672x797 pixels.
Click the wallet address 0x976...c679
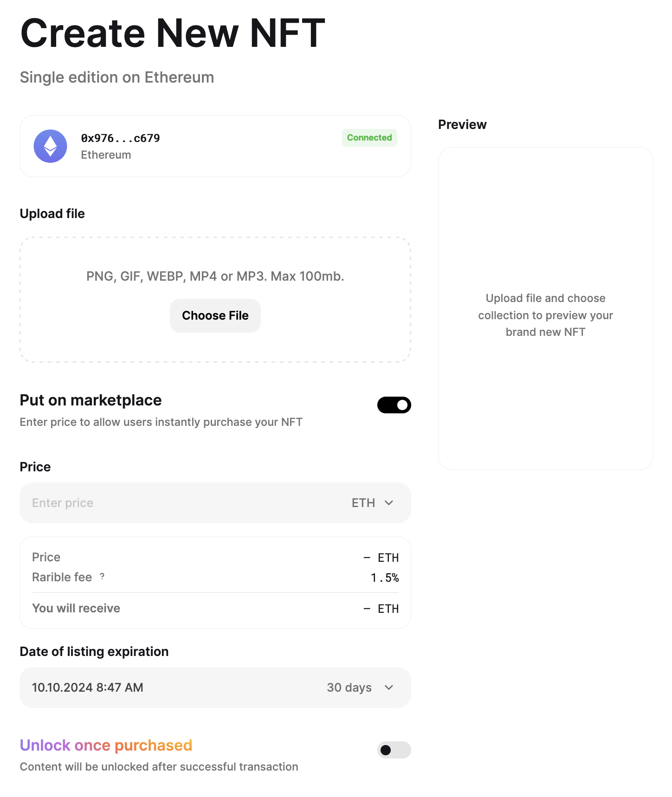coord(121,138)
